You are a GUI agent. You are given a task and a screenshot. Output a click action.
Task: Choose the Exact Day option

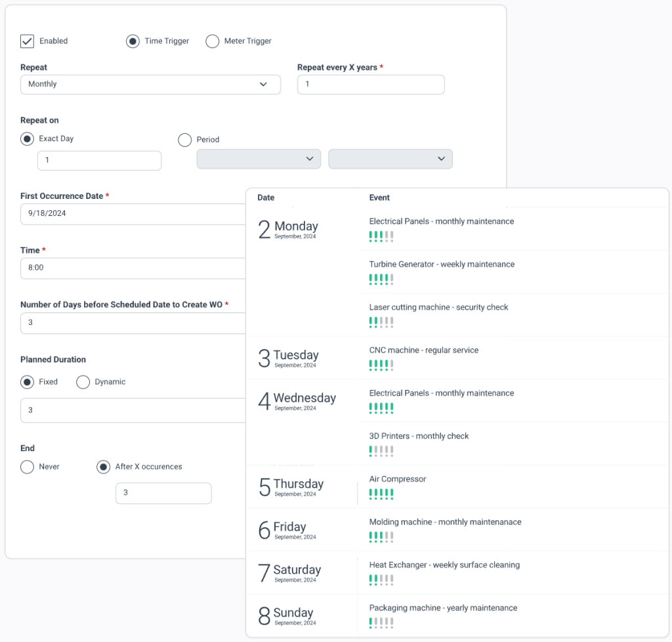pyautogui.click(x=28, y=139)
